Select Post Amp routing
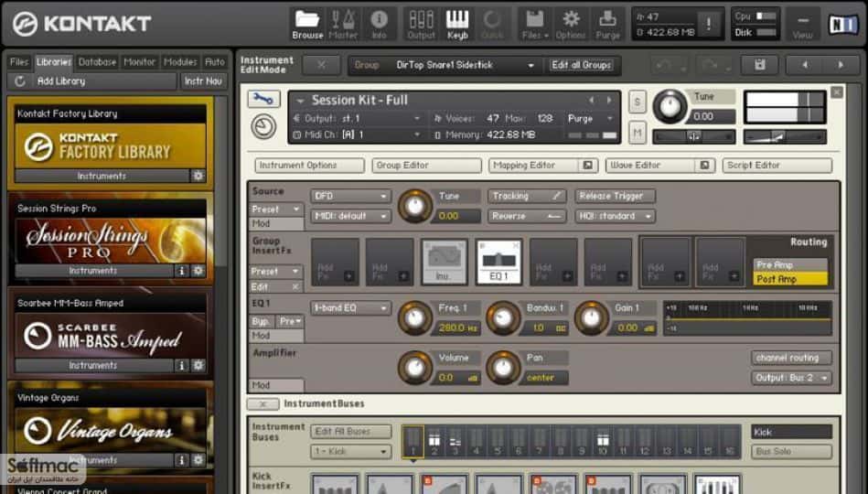This screenshot has height=494, width=868. 790,279
